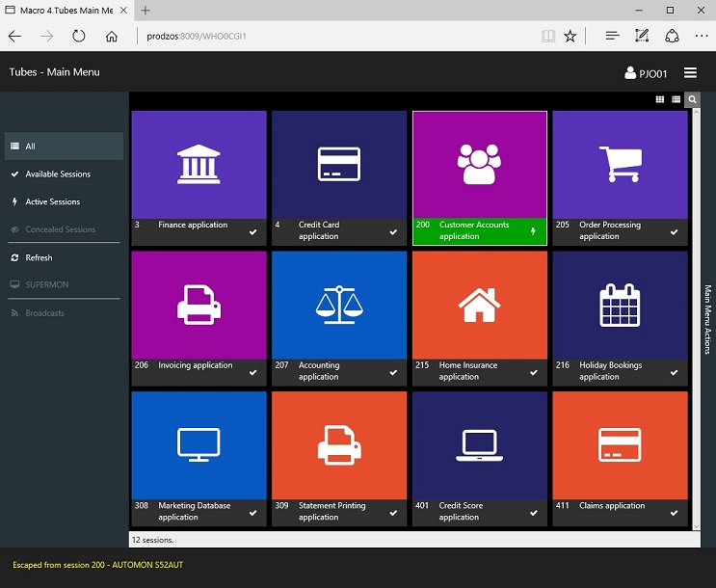Image resolution: width=716 pixels, height=588 pixels.
Task: Launch the Order Processing shopping cart tile
Action: [x=620, y=164]
